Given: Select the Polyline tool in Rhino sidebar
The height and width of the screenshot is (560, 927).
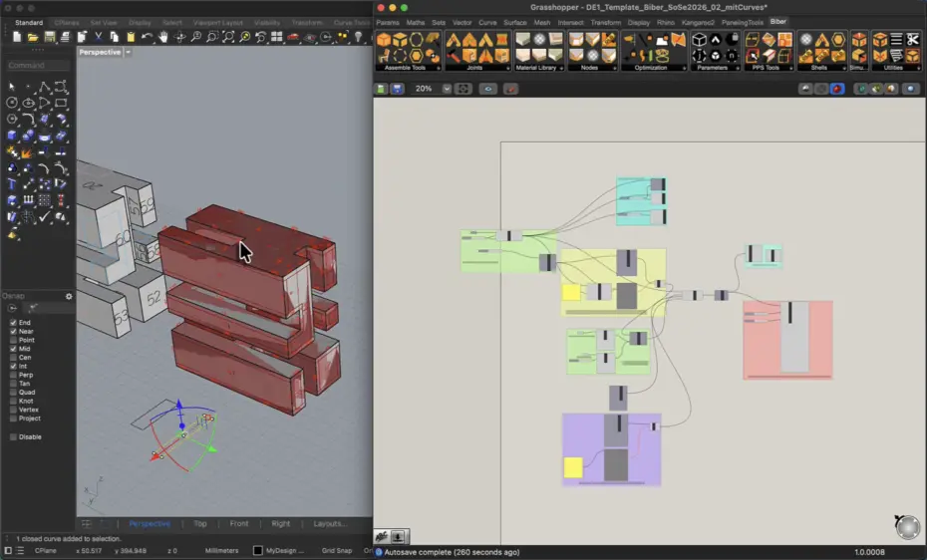Looking at the screenshot, I should pos(44,87).
